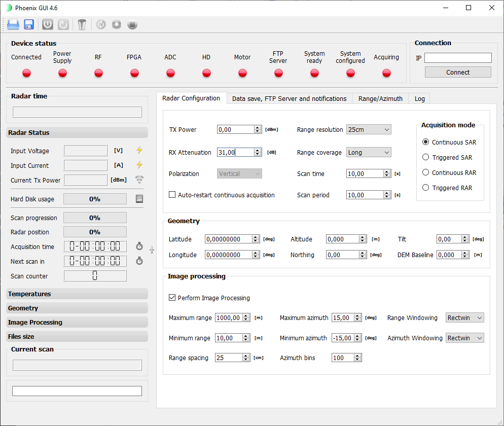
Task: Click the Longitude value field
Action: click(x=229, y=255)
